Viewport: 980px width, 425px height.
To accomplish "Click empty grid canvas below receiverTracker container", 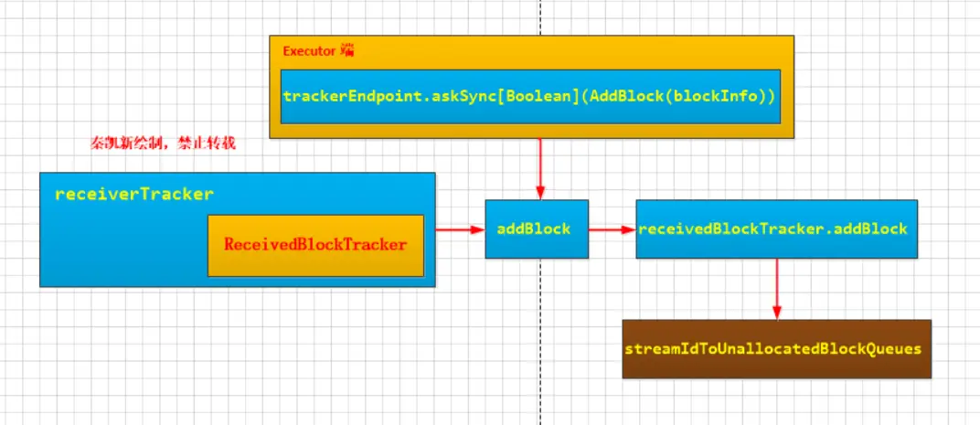I will coord(238,356).
